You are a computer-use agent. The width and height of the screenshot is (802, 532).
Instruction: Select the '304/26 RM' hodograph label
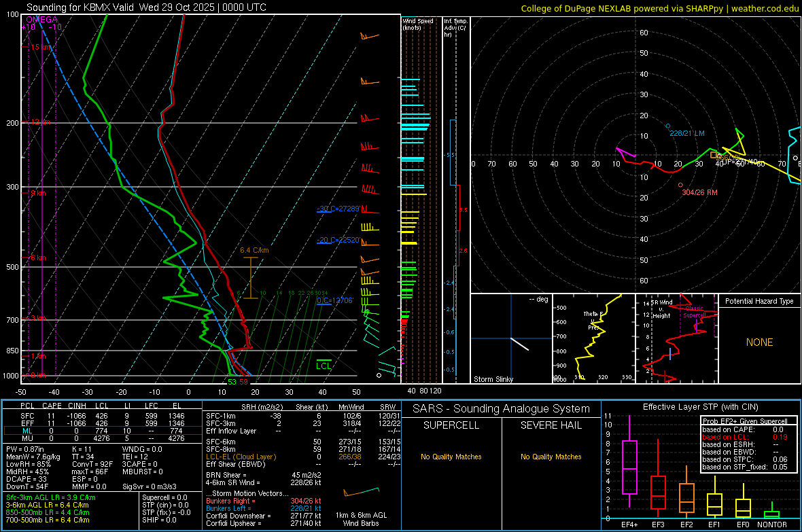coord(699,192)
